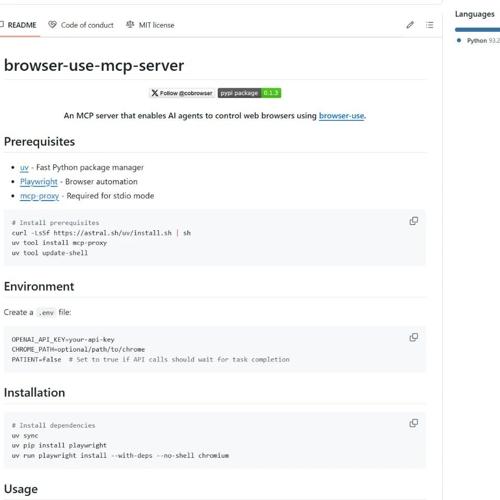Select the Python language entry
500x500 pixels.
[478, 41]
